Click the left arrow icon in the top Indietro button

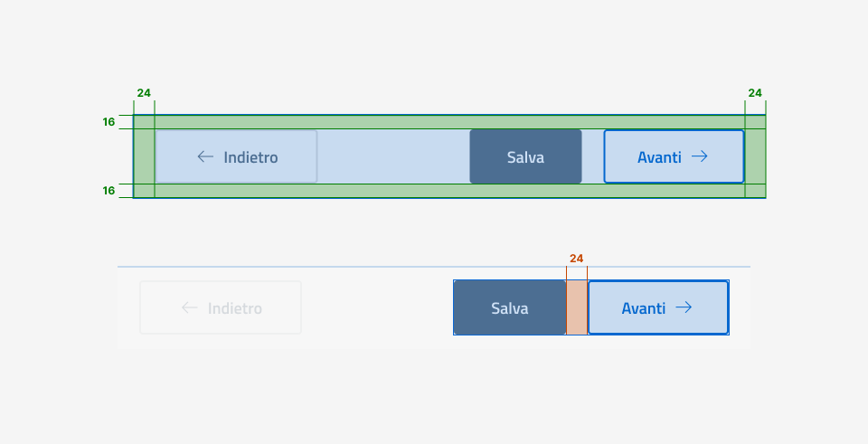(205, 156)
